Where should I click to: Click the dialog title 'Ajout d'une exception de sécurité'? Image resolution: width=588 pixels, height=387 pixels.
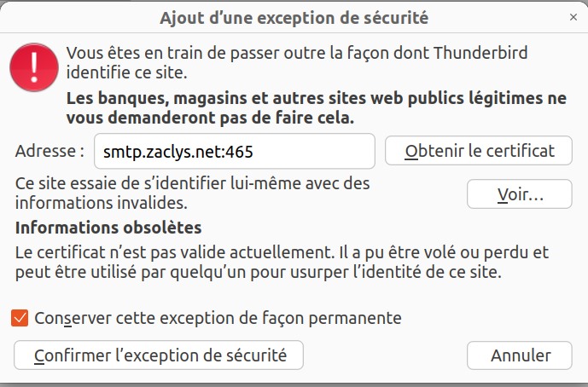294,16
